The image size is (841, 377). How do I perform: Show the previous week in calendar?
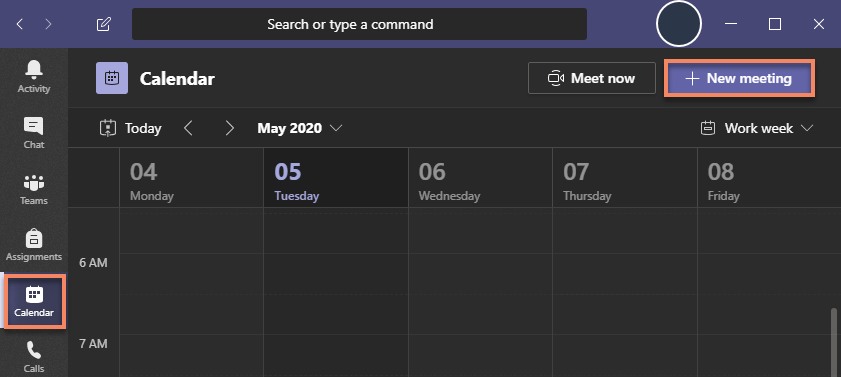(x=188, y=128)
